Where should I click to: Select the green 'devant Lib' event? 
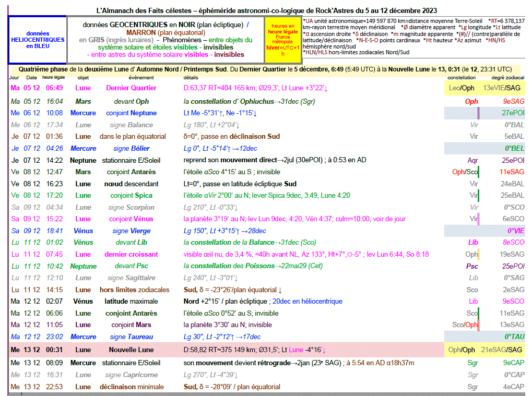pyautogui.click(x=132, y=242)
